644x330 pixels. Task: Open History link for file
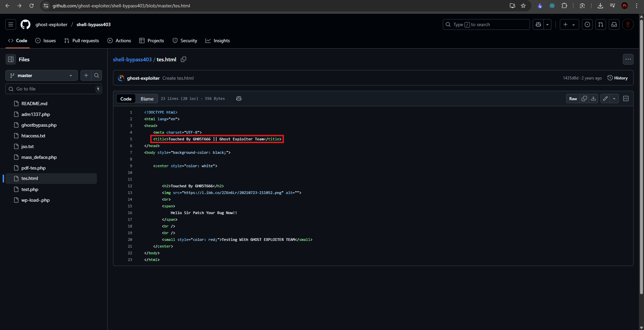coord(618,78)
